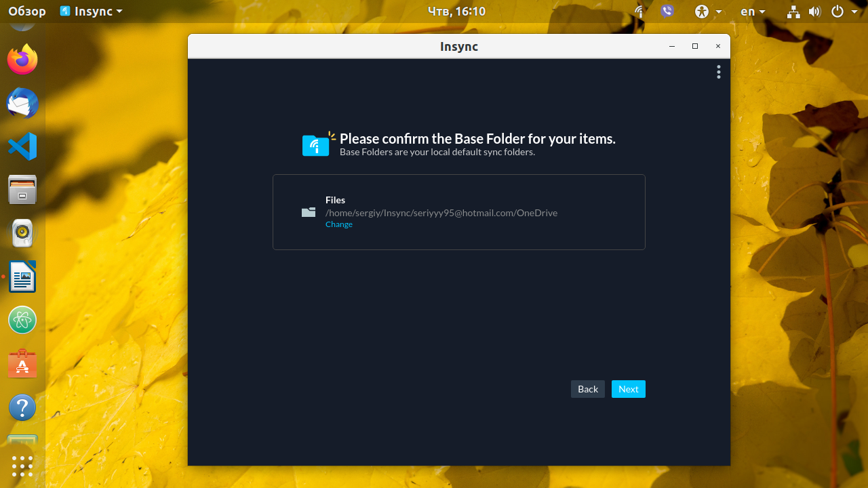The image size is (868, 488).
Task: Open the en keyboard layout menu
Action: pyautogui.click(x=753, y=11)
